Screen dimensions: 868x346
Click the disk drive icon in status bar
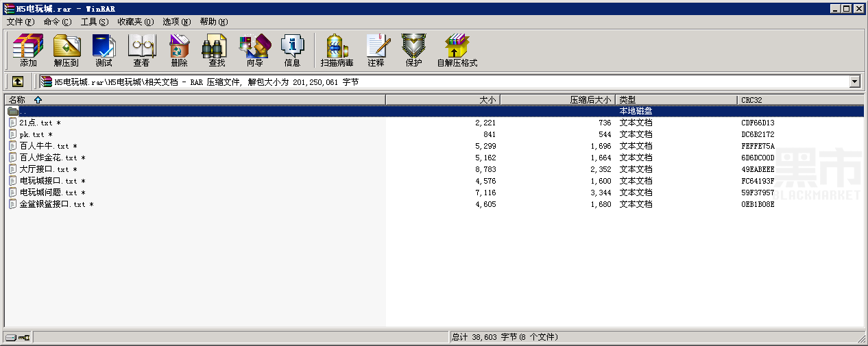tap(11, 337)
